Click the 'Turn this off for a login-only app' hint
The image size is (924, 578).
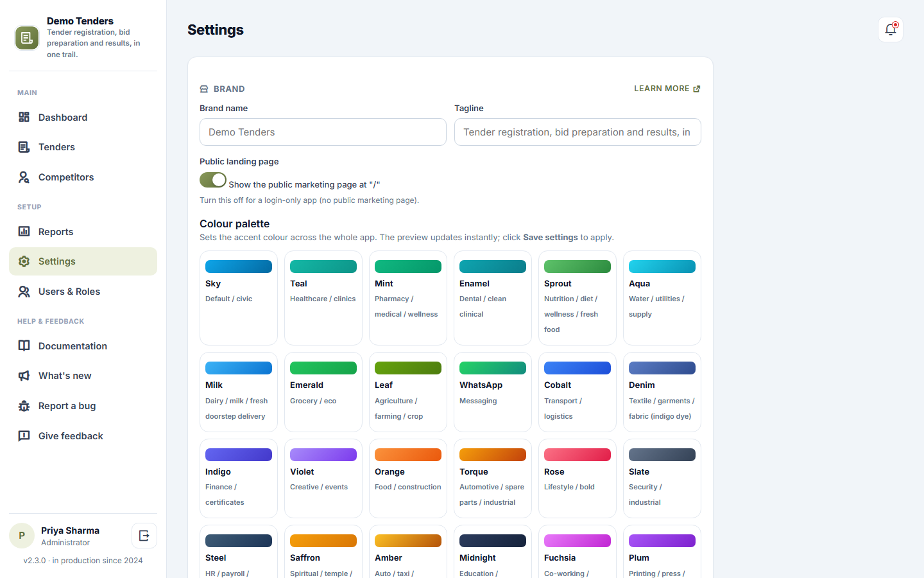[x=309, y=200]
